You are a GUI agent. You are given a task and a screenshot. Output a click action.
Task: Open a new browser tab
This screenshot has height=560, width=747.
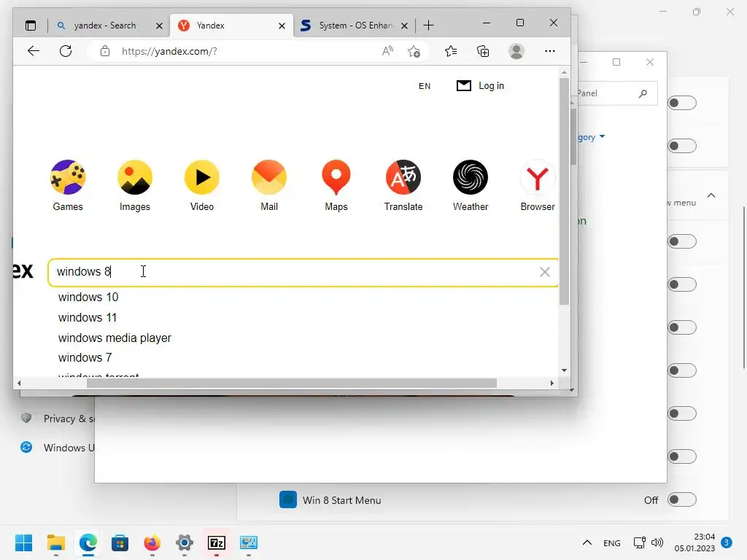(428, 26)
